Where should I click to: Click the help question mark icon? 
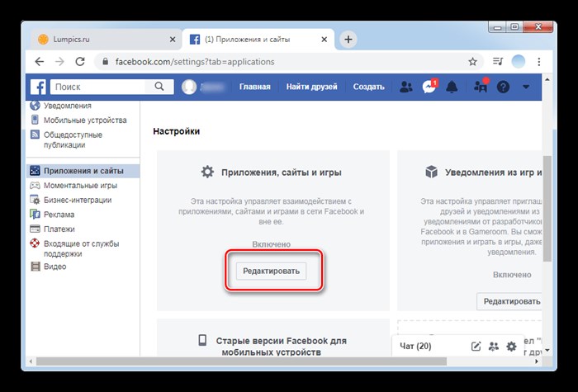(503, 87)
